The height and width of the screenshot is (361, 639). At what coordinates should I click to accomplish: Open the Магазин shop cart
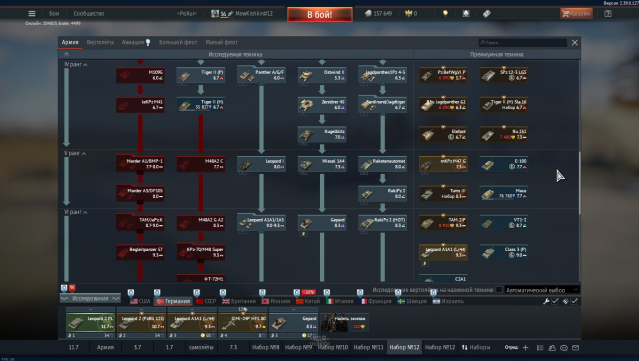coord(576,13)
